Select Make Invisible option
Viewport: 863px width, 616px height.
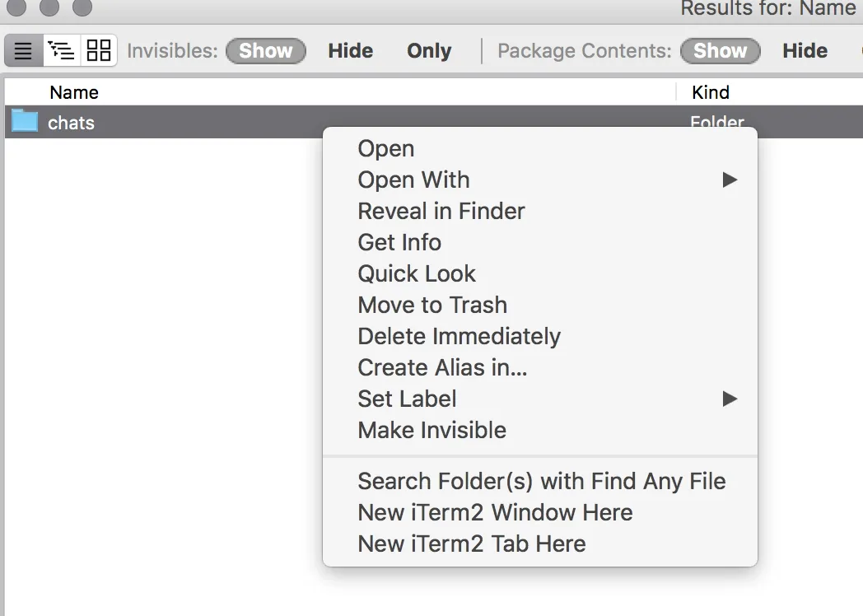tap(431, 431)
